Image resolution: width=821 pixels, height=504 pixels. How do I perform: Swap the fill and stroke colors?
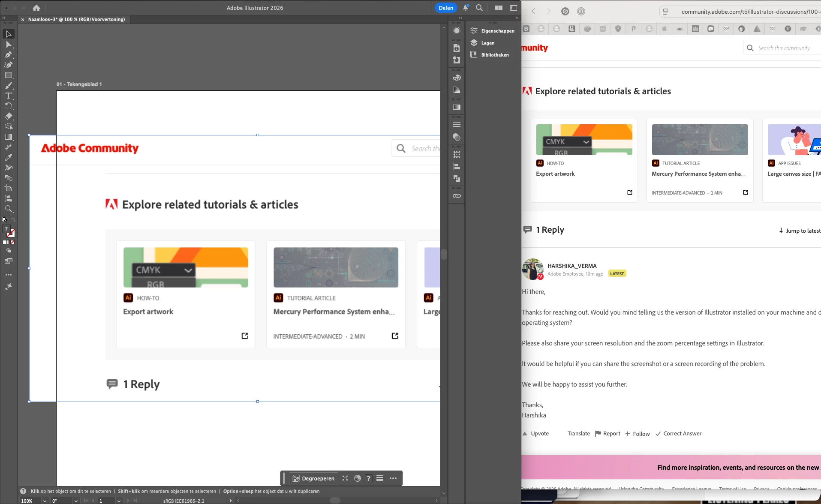(13, 219)
